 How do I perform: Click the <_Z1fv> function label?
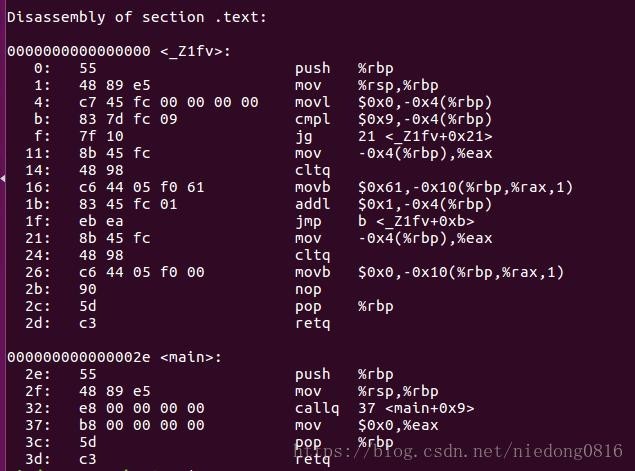pyautogui.click(x=195, y=51)
